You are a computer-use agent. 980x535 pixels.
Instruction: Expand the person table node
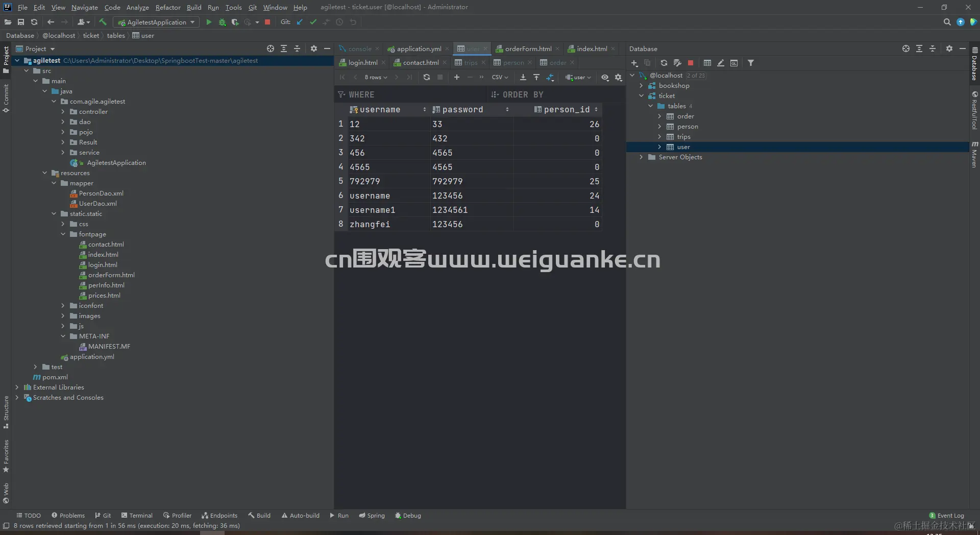(x=660, y=127)
